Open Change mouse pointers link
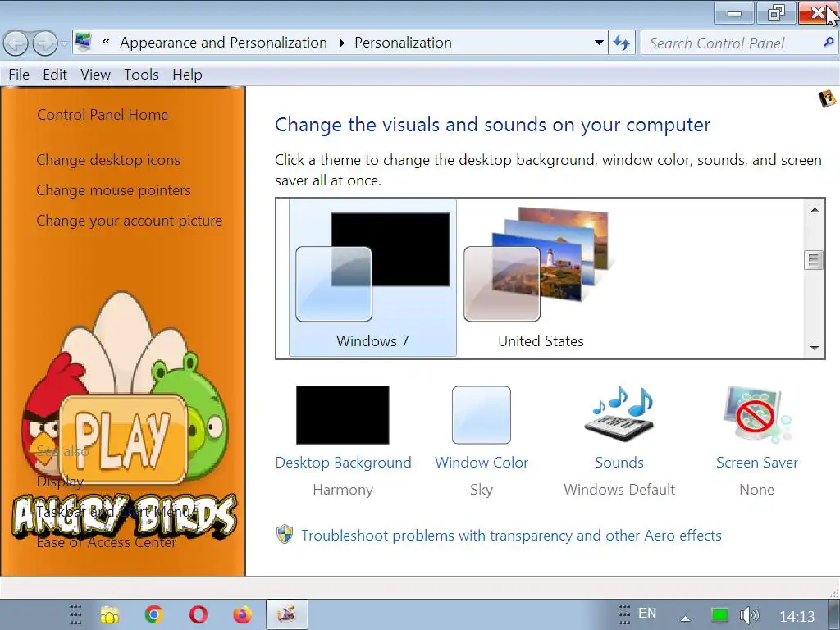This screenshot has height=630, width=840. pos(113,190)
